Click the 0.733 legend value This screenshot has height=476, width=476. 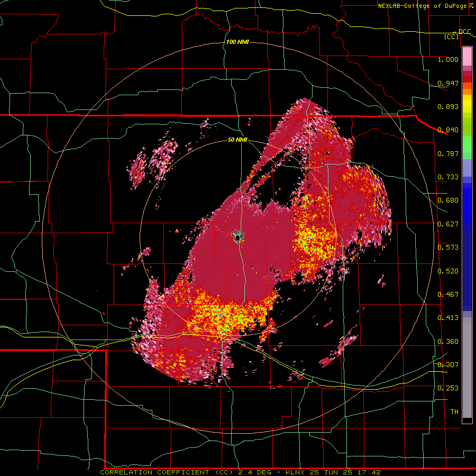(x=448, y=177)
